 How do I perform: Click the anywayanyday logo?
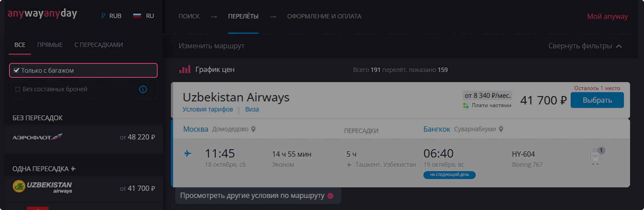click(x=42, y=14)
